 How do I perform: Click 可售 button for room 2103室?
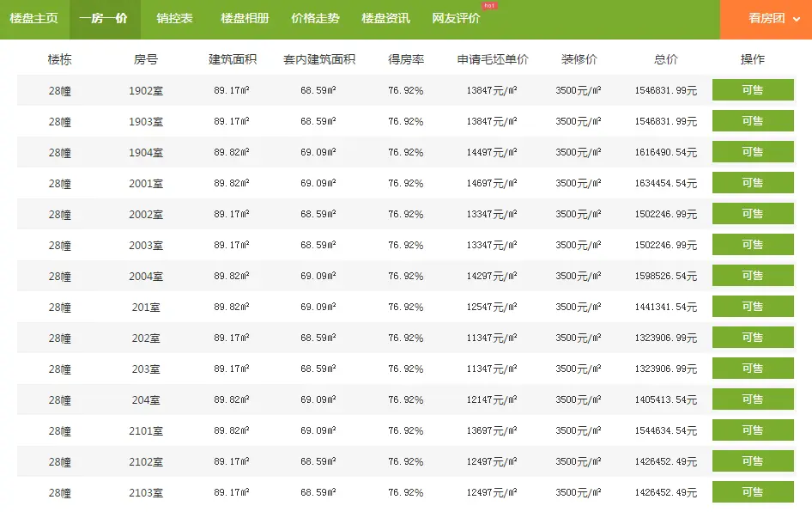(753, 491)
